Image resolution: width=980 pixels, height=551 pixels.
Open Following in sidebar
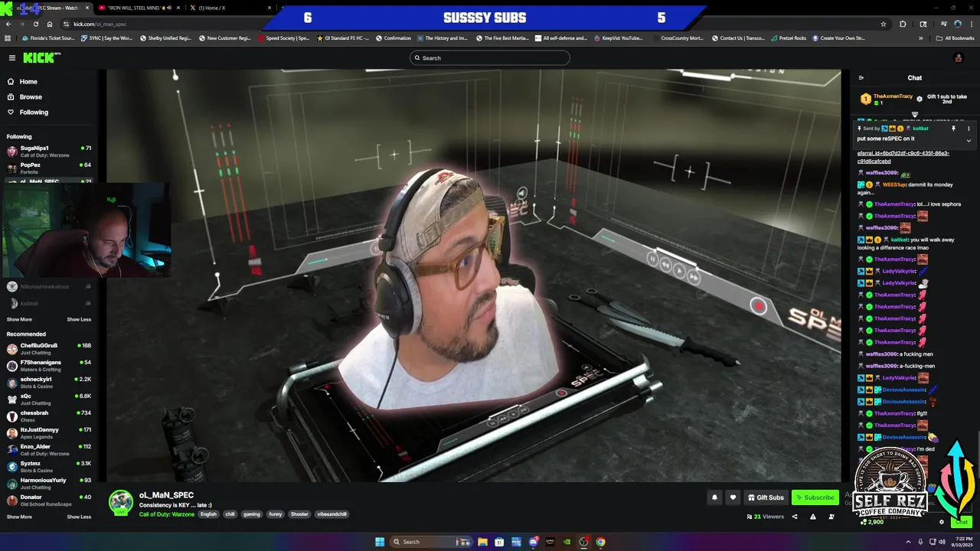point(28,112)
